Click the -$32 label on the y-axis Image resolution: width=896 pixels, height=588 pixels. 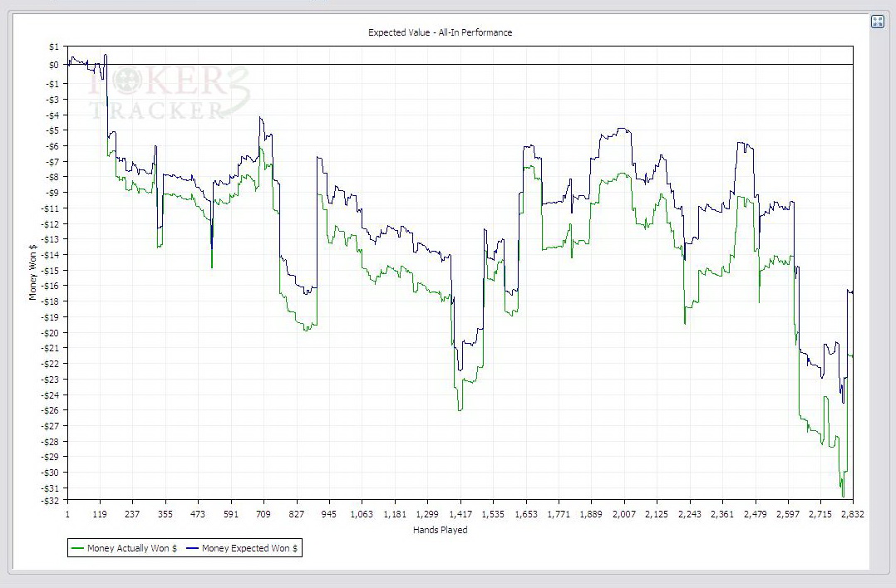[x=51, y=499]
